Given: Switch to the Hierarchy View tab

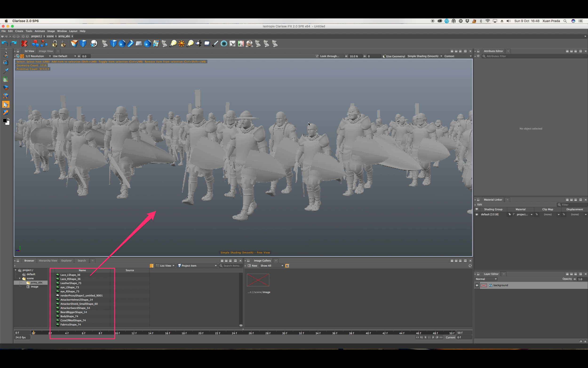Looking at the screenshot, I should [x=48, y=261].
